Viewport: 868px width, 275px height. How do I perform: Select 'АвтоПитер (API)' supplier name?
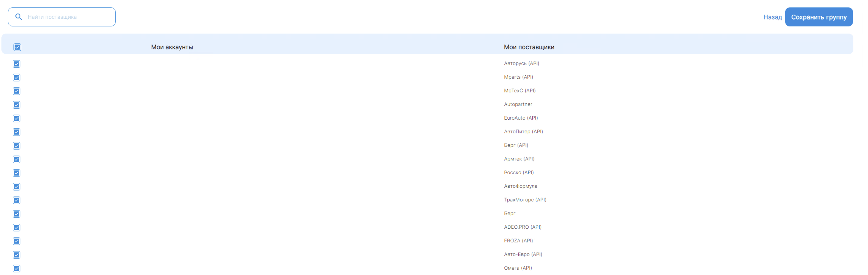tap(523, 132)
